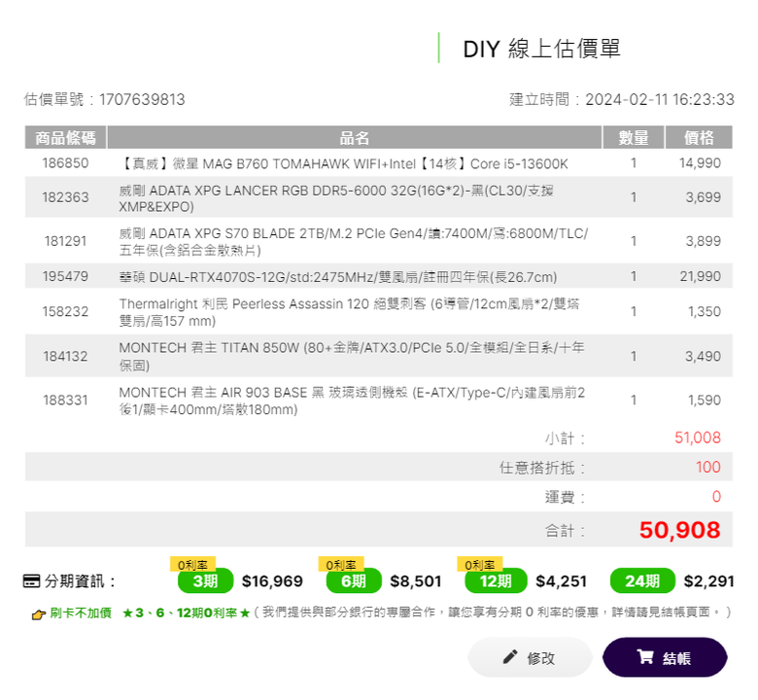Click the ADATA XPG S70 BLADE 2TB name

(354, 242)
